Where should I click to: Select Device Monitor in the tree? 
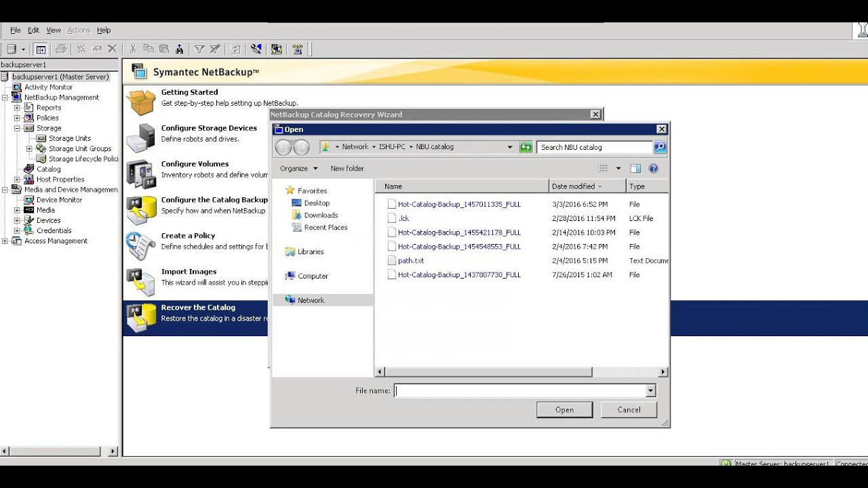[59, 200]
